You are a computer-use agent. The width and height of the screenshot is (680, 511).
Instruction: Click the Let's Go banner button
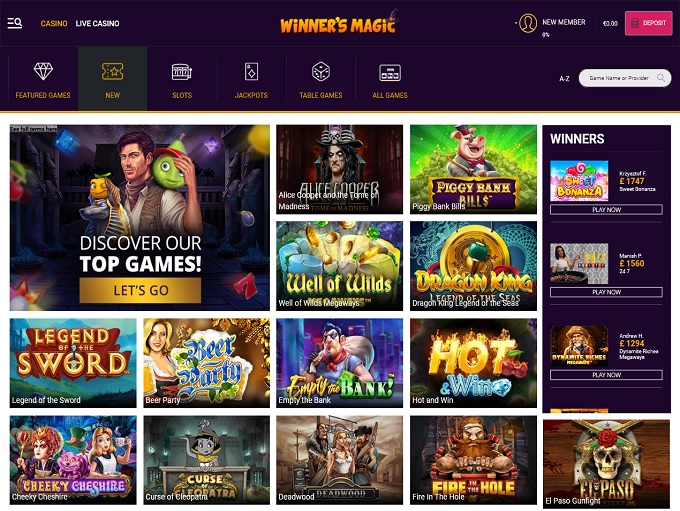coord(140,290)
